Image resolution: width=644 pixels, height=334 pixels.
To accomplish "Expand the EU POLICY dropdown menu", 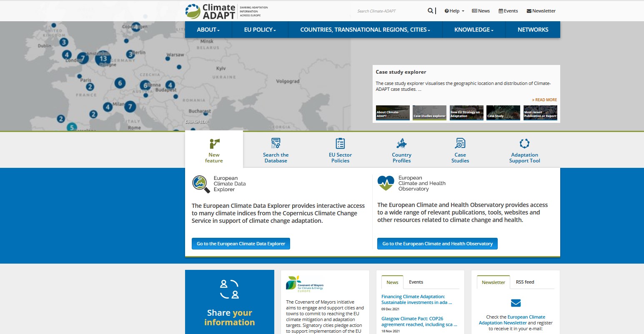I will (260, 30).
